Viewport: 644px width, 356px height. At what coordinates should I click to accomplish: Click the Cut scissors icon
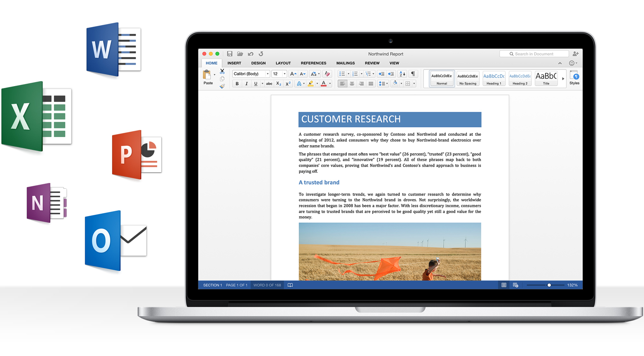click(x=222, y=71)
